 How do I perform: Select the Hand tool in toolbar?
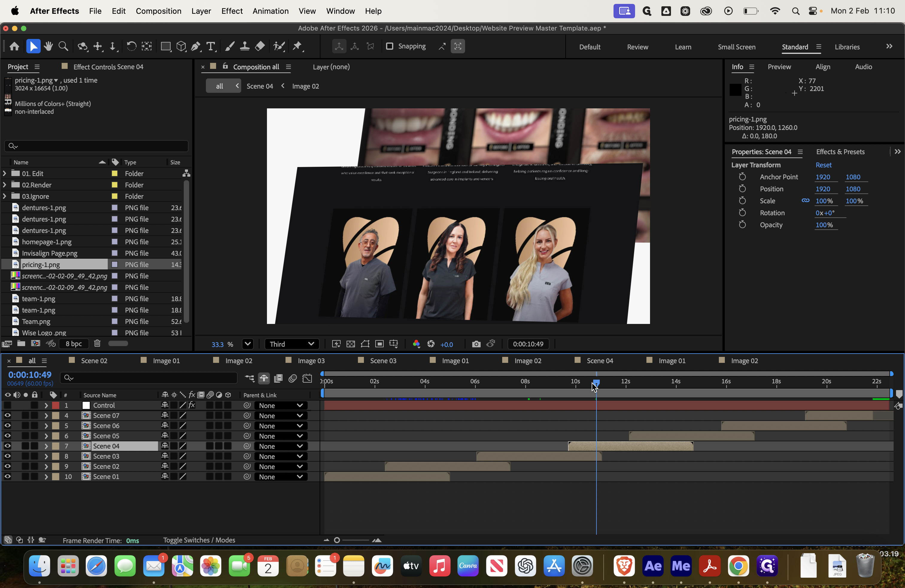[x=48, y=46]
